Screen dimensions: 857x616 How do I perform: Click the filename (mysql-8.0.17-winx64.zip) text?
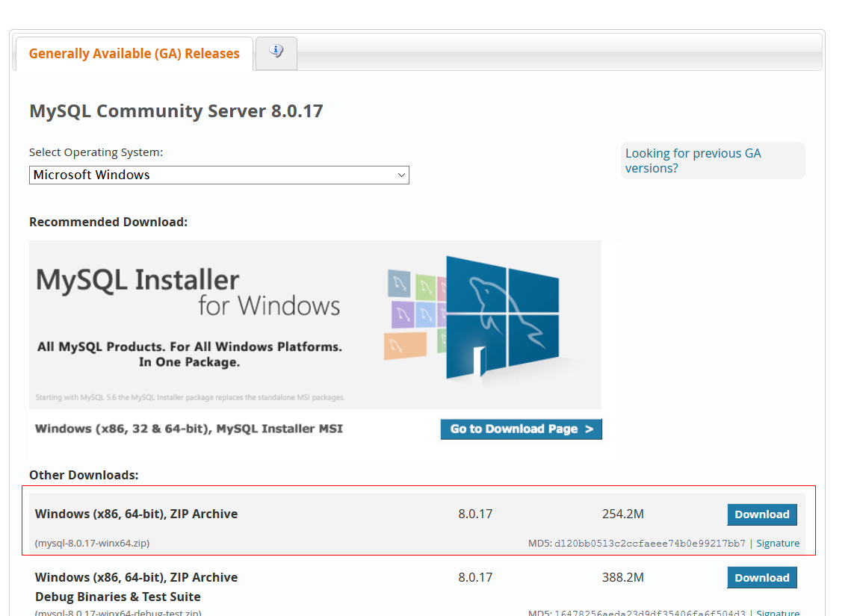click(x=92, y=543)
